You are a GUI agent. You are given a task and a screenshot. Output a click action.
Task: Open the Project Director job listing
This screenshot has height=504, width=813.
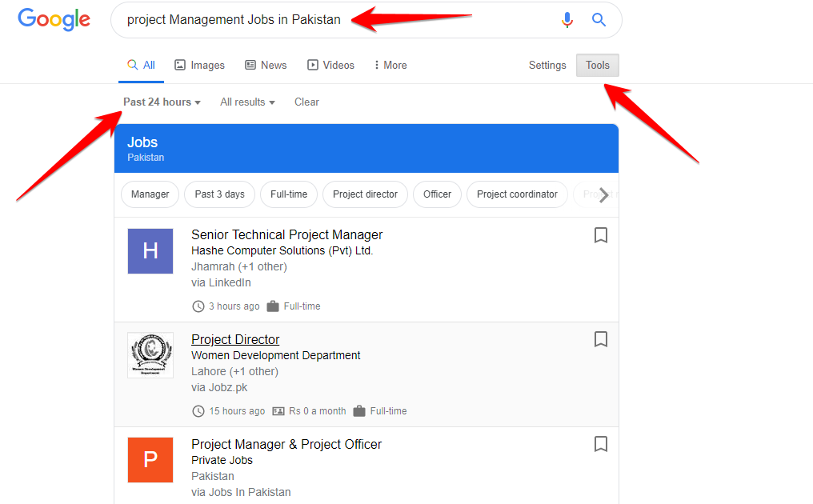coord(235,340)
